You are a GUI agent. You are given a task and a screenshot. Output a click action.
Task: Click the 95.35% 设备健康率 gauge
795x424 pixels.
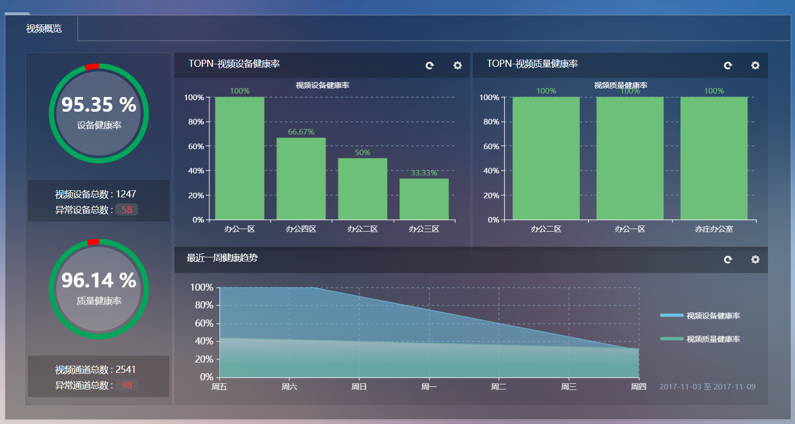point(98,113)
